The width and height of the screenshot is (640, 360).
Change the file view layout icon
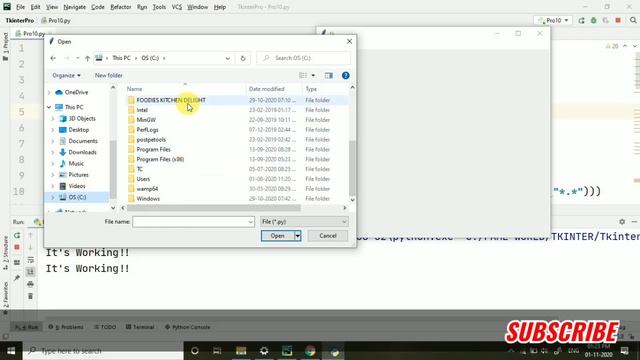coord(303,76)
